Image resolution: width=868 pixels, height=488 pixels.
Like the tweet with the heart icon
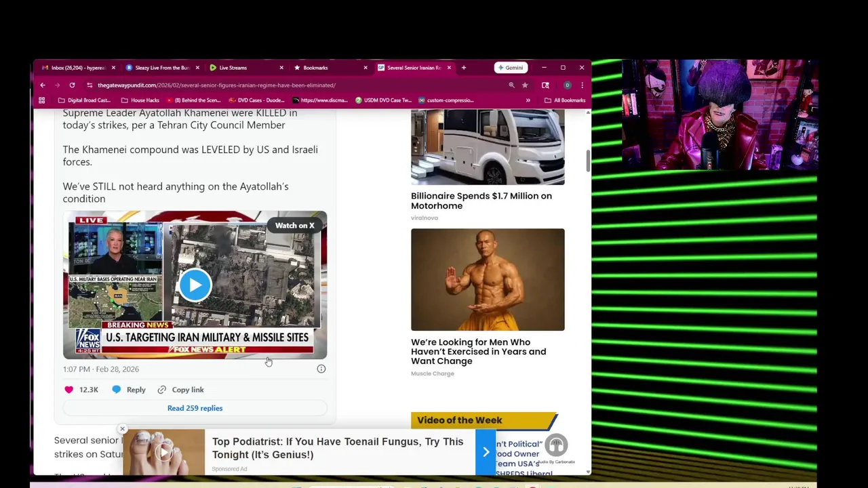pos(68,390)
